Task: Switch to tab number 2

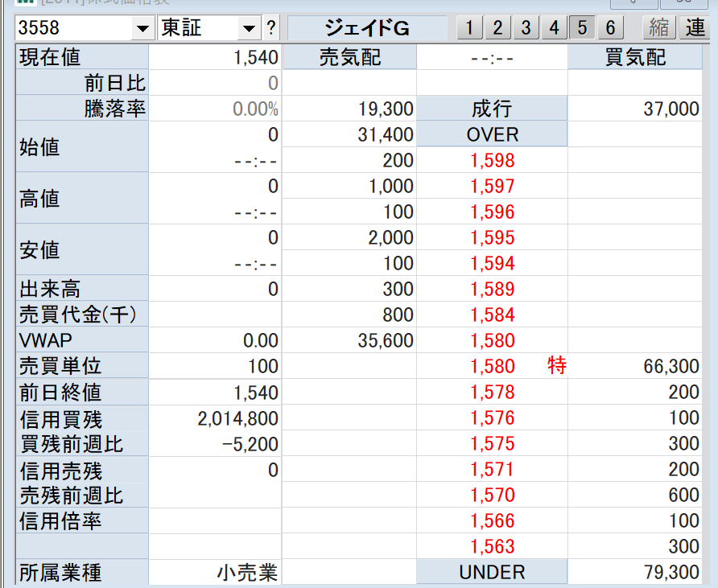Action: [x=497, y=28]
